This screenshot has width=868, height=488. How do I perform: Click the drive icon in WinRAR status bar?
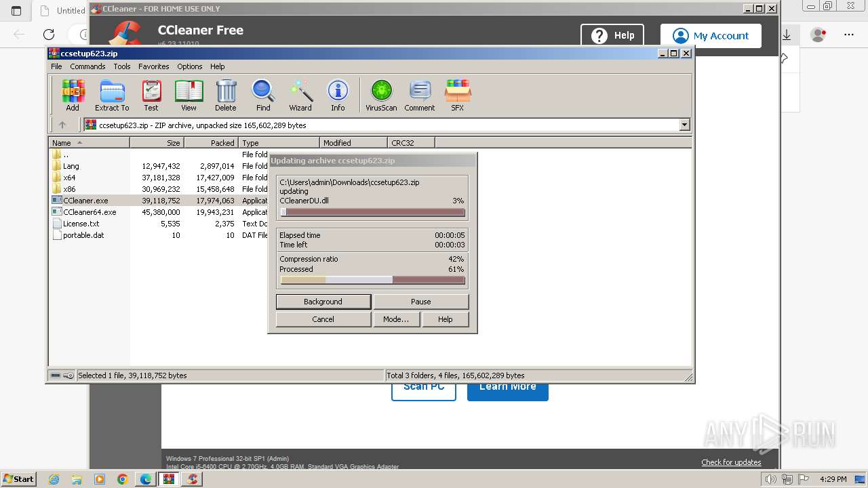[56, 375]
